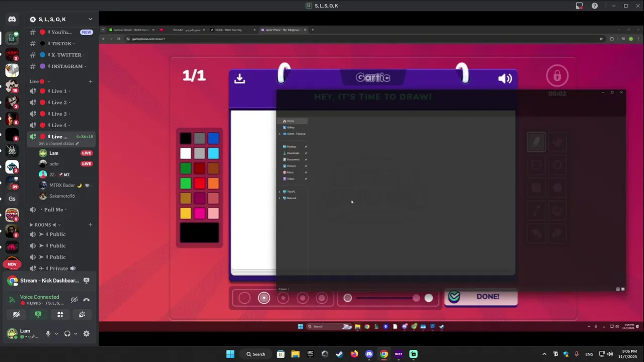Image resolution: width=644 pixels, height=362 pixels.
Task: Disconnect from voice with hang-up icon
Action: click(x=87, y=300)
